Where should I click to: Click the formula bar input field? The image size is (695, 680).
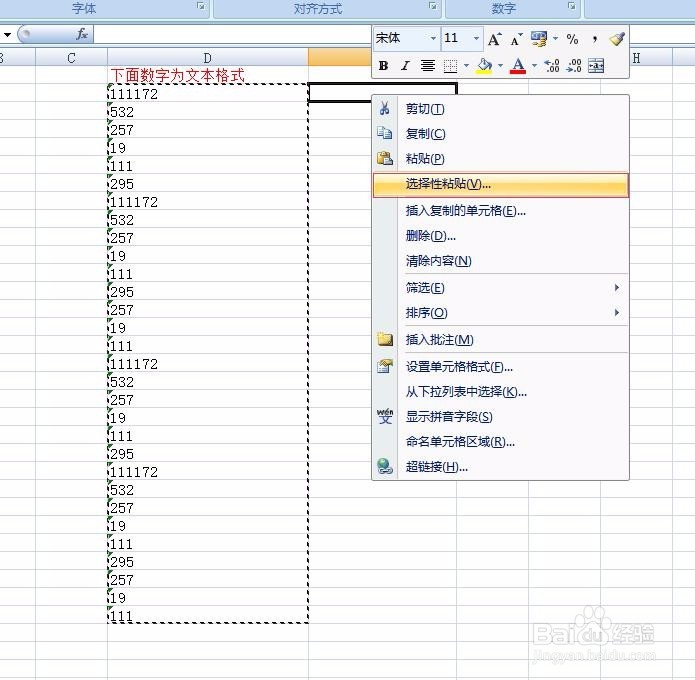[x=232, y=35]
